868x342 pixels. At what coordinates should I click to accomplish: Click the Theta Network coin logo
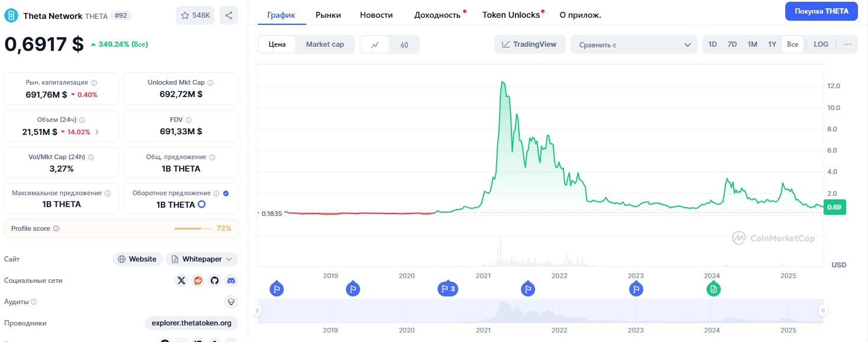(11, 15)
